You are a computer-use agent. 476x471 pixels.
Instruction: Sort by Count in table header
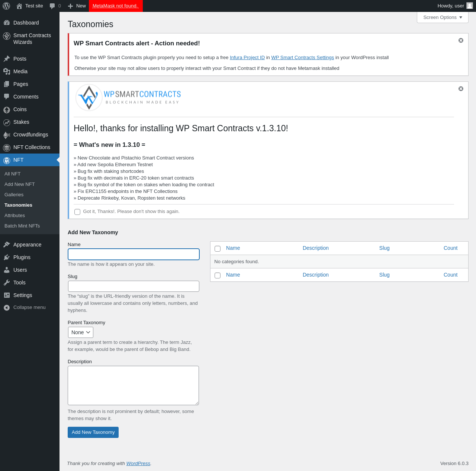tap(450, 248)
